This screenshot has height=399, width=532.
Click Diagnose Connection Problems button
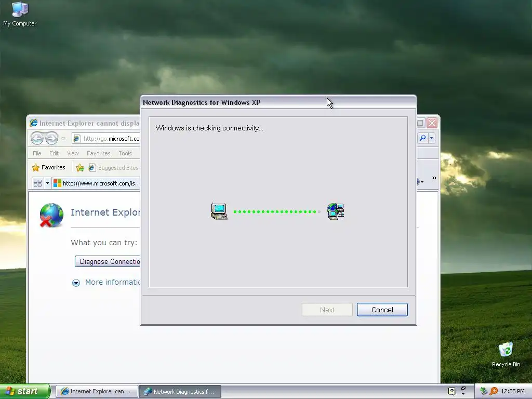point(107,262)
